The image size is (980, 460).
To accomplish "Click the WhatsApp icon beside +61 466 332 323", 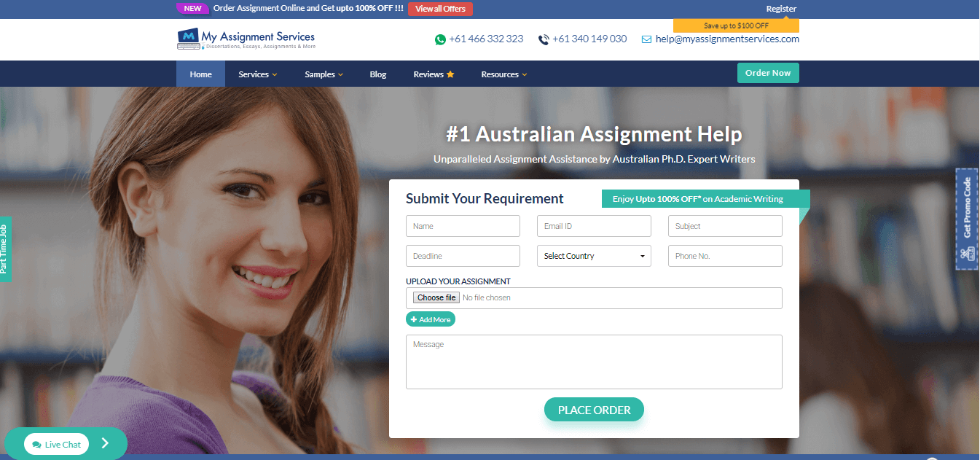I will pos(440,39).
